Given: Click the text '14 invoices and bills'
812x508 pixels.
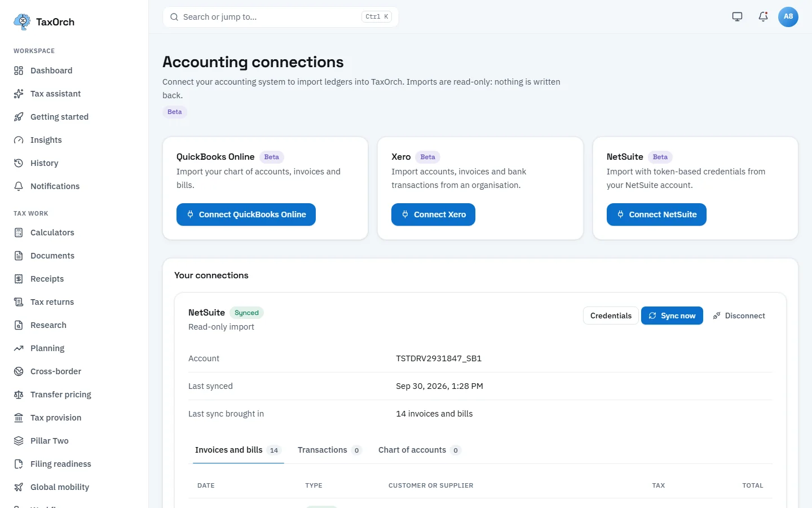Looking at the screenshot, I should click(x=434, y=414).
